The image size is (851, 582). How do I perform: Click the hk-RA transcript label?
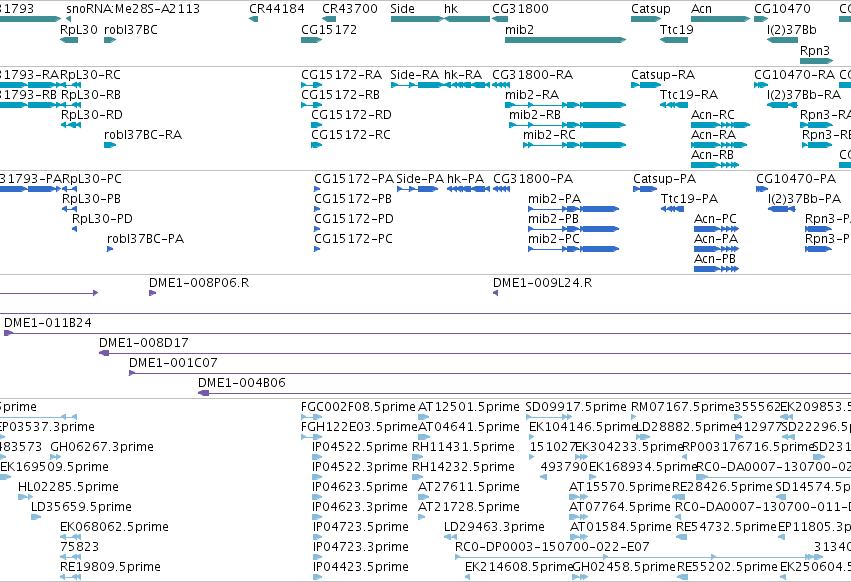pyautogui.click(x=463, y=75)
